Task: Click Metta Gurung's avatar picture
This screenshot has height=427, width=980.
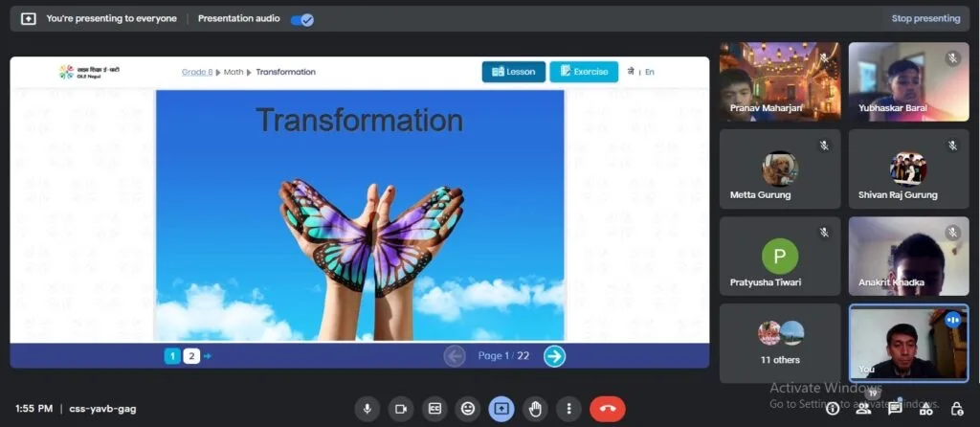Action: click(780, 169)
